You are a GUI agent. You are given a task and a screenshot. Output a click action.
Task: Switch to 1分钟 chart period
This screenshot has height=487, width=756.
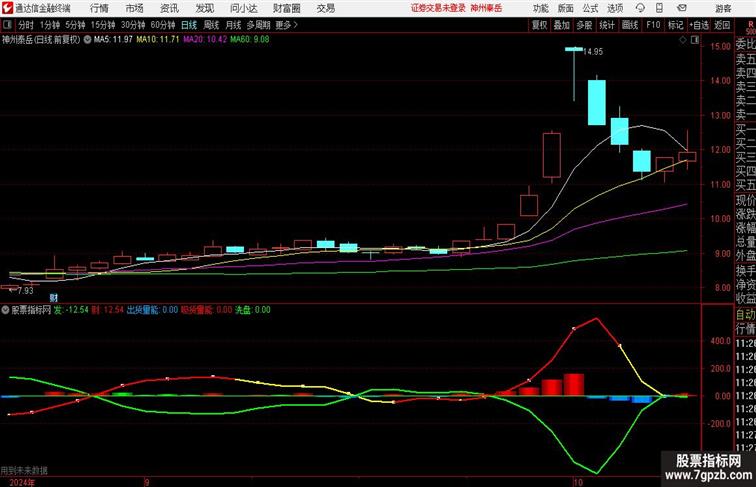point(50,25)
